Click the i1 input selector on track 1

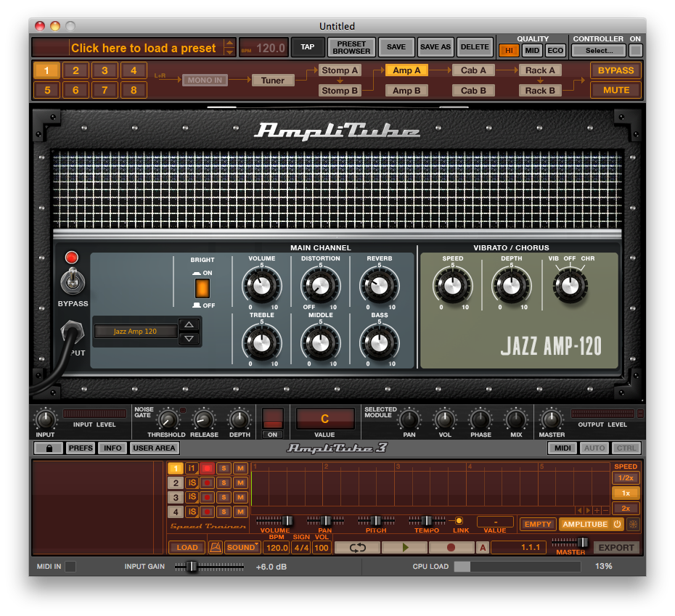192,469
